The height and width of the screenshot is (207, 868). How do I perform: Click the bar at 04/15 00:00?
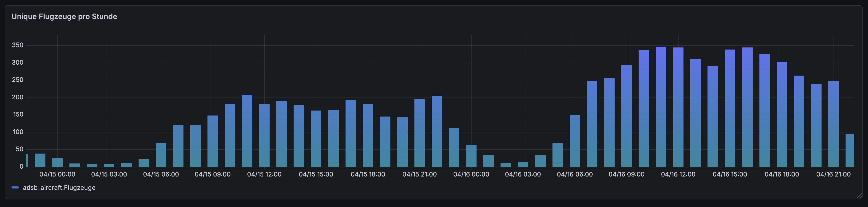point(57,163)
